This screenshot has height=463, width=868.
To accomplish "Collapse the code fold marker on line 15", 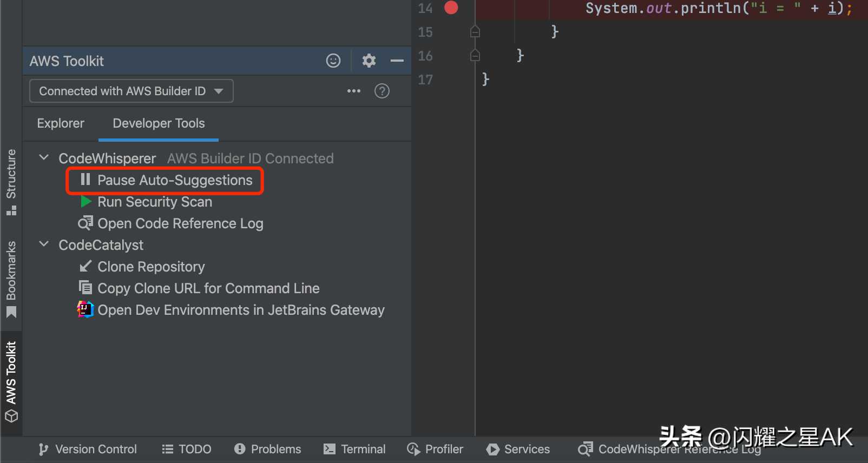I will pos(475,31).
